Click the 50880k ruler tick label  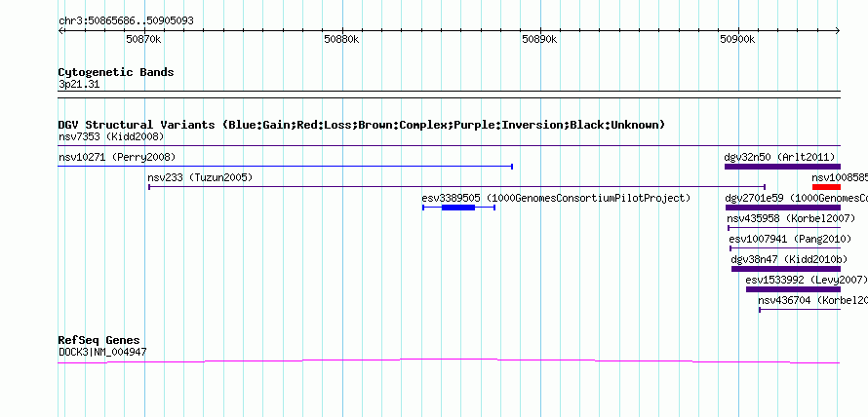pos(341,39)
